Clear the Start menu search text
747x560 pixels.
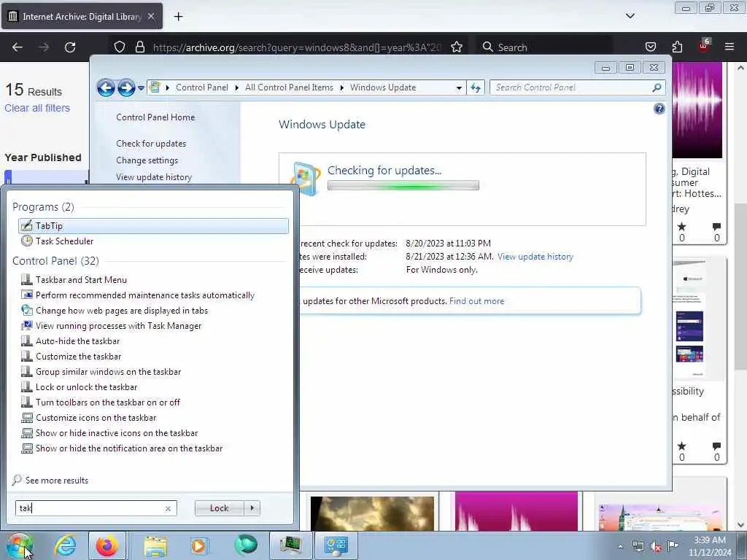(168, 508)
